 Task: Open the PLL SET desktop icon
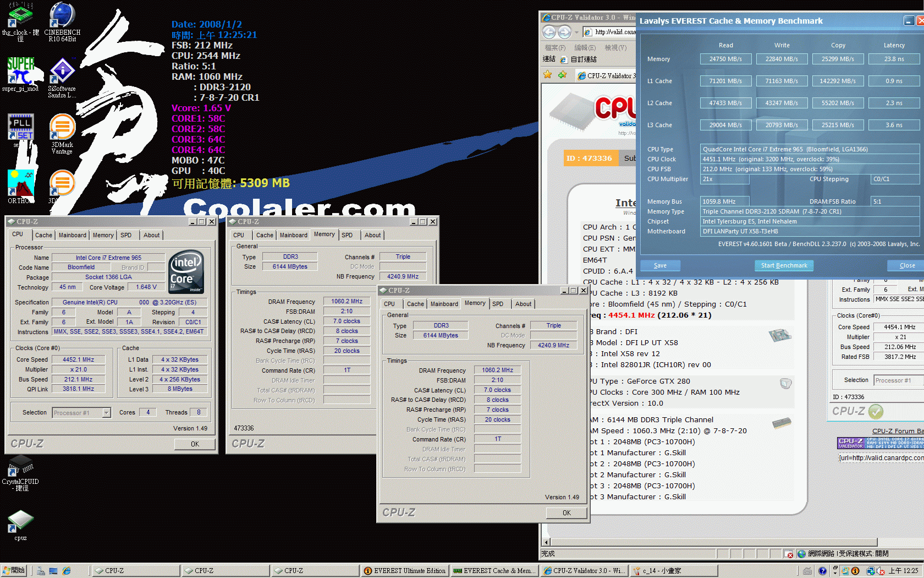tap(20, 130)
